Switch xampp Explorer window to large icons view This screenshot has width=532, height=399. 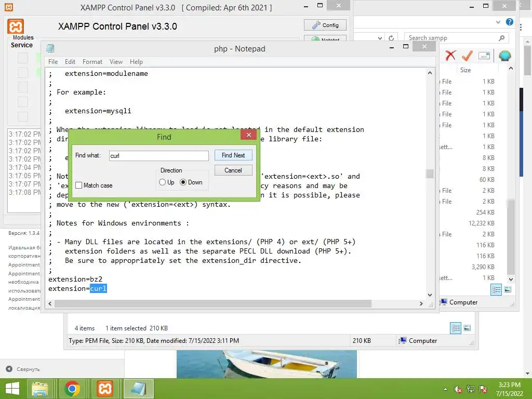[508, 290]
